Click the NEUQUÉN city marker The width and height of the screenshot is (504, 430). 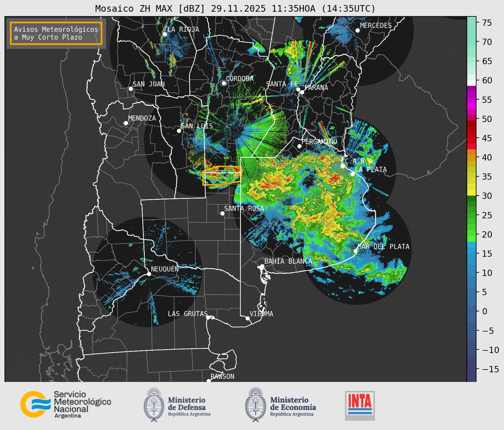tap(149, 274)
